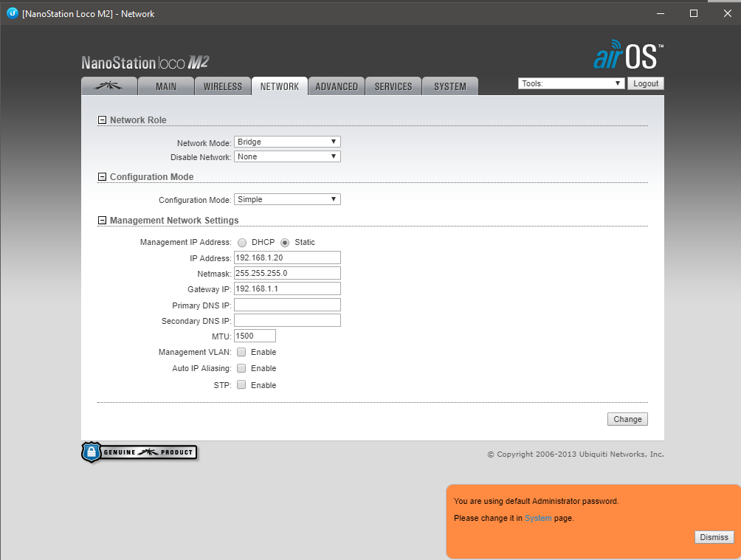Dismiss the default password warning

click(714, 537)
